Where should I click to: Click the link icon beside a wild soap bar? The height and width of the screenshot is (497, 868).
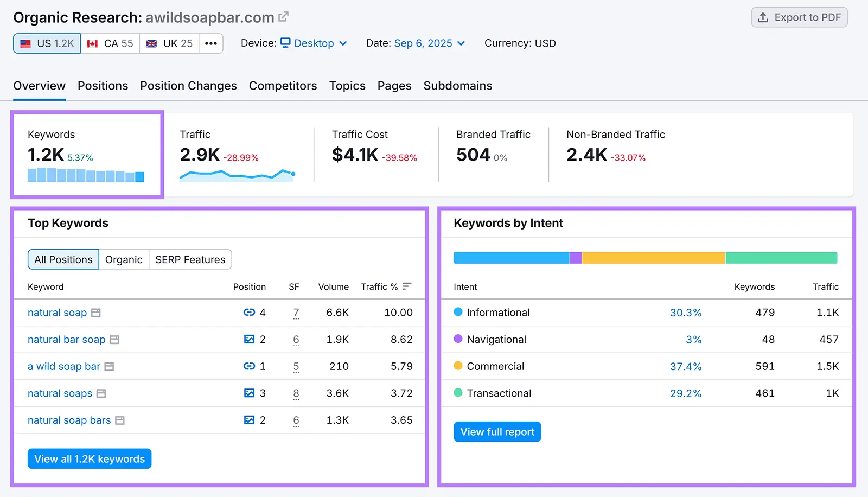click(x=249, y=366)
